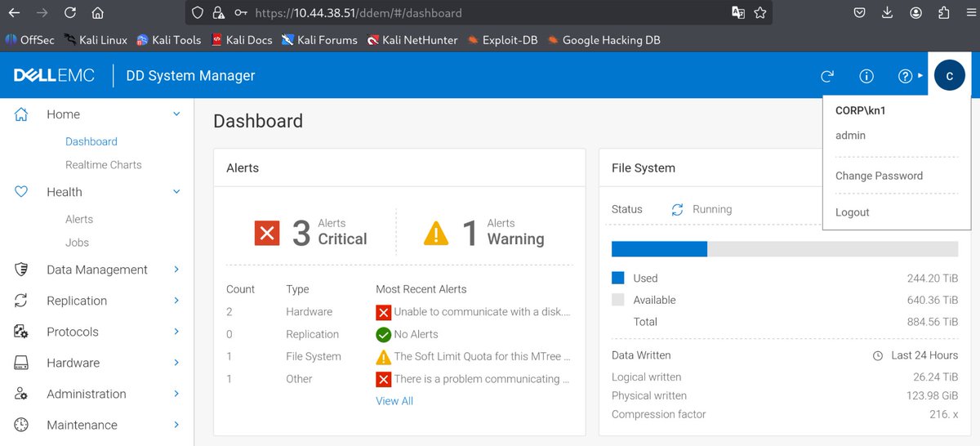
Task: Click the key saved-password icon in address bar
Action: (240, 13)
